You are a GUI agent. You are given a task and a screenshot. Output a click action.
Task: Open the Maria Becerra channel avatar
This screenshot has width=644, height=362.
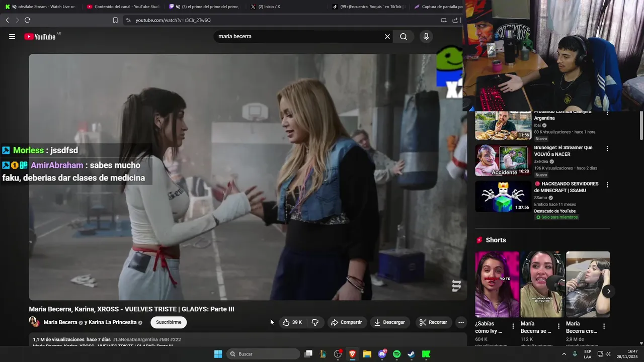pos(34,322)
